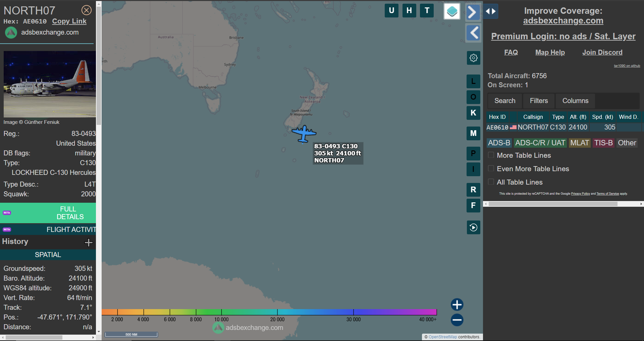
Task: Click the adsbexchange.com link beside the green logo
Action: coord(50,33)
